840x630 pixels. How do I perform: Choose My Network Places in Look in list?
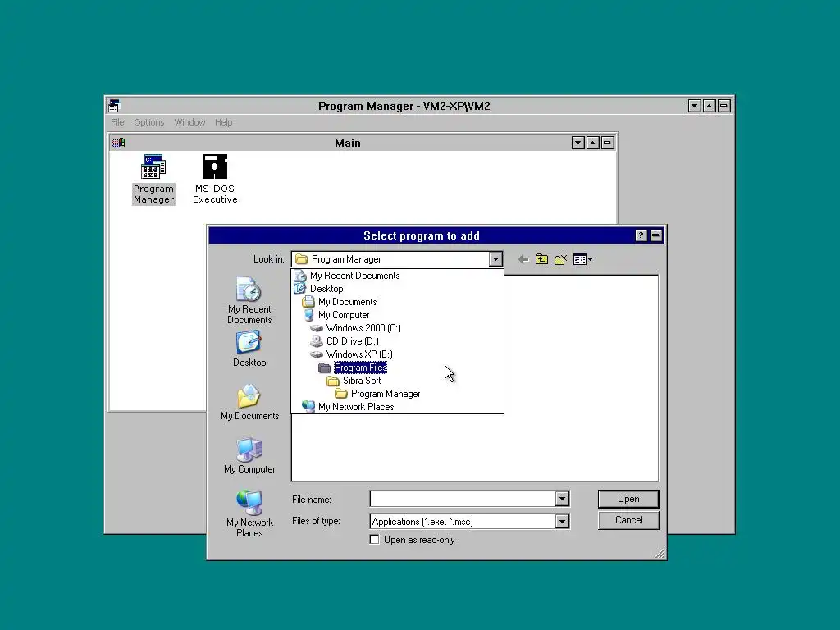click(x=398, y=407)
